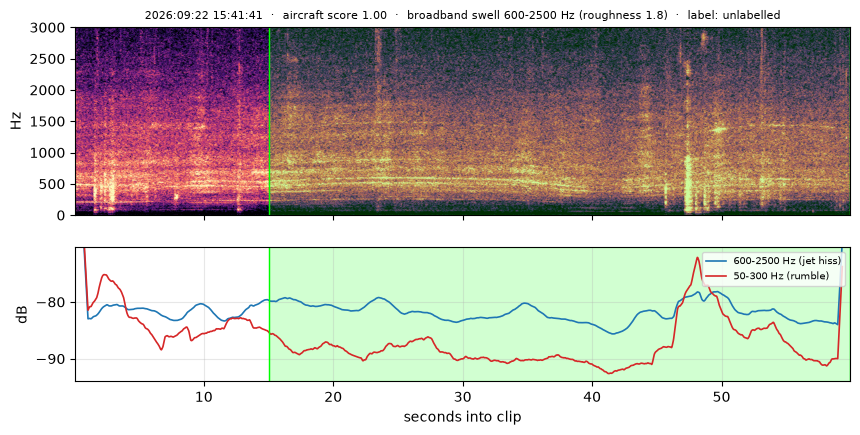Click the 20 second tick label
The image size is (860, 435).
point(333,397)
